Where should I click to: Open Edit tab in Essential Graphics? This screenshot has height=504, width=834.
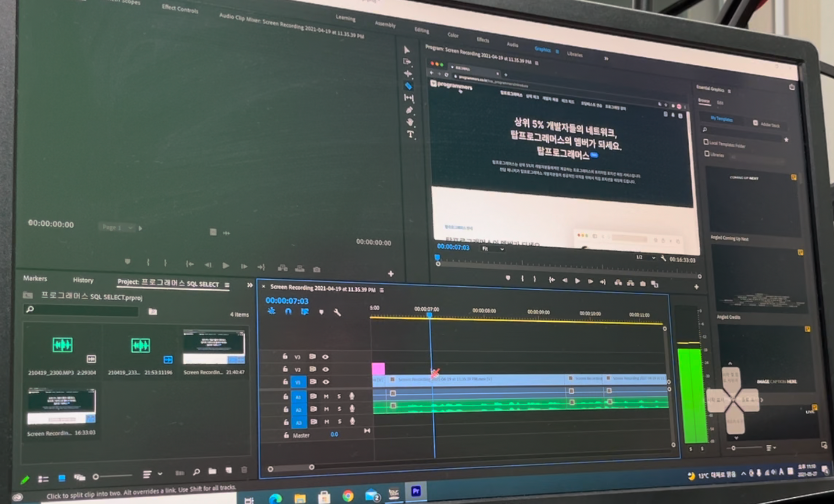tap(720, 103)
